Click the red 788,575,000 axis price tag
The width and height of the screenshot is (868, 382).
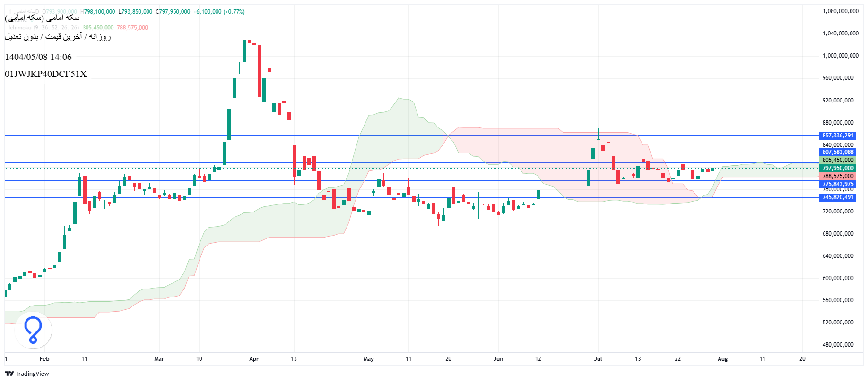point(838,176)
